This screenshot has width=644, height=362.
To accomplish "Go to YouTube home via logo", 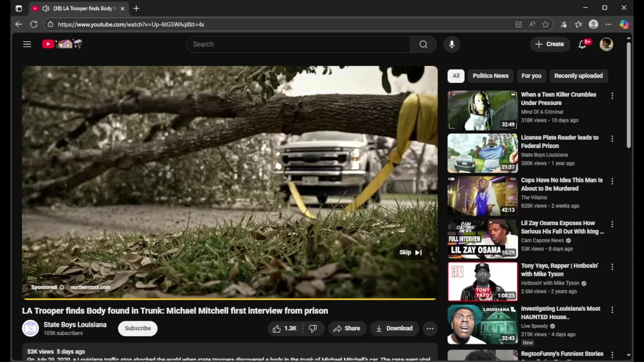I will (x=62, y=44).
